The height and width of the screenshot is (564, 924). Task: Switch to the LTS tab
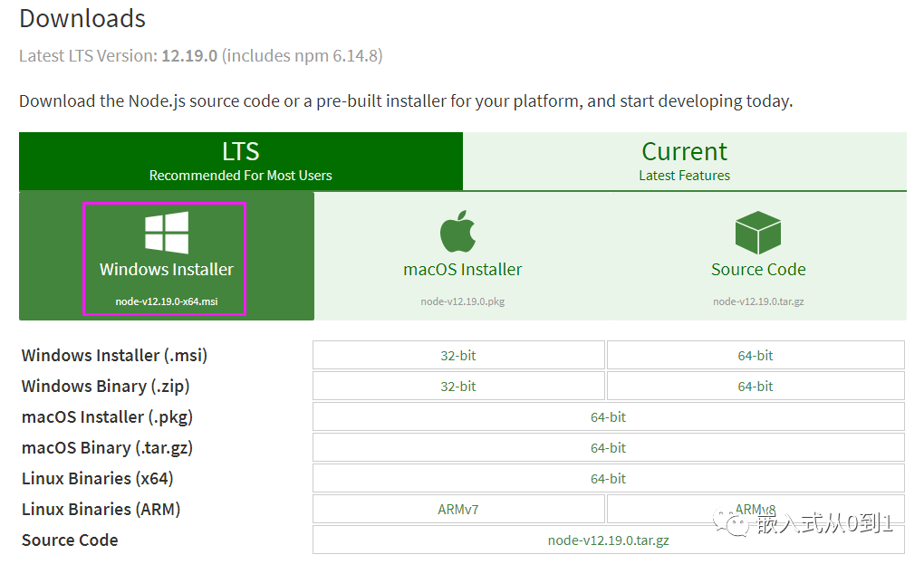click(x=240, y=161)
